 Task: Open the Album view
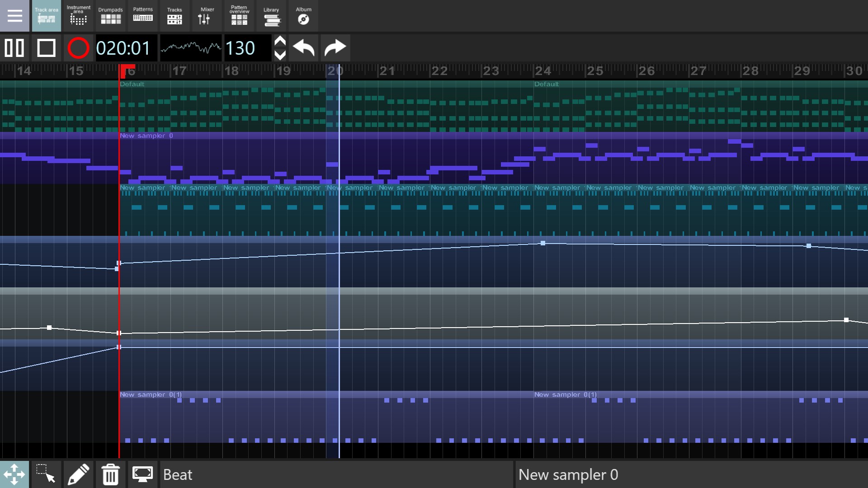pos(303,16)
